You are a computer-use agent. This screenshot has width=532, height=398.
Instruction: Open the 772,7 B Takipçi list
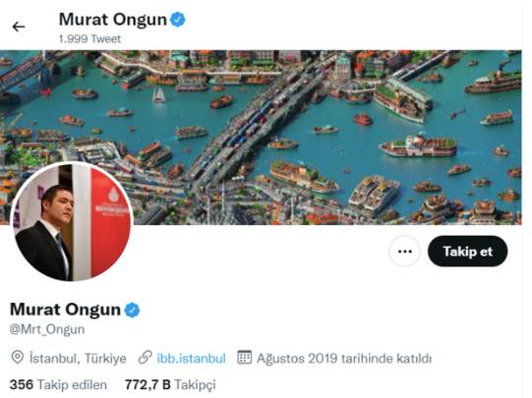click(170, 385)
